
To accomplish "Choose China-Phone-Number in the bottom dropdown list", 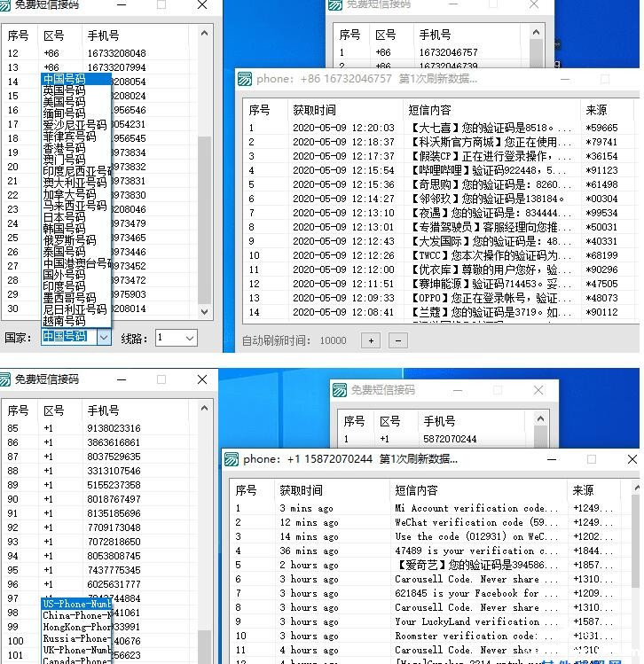I will coord(76,615).
